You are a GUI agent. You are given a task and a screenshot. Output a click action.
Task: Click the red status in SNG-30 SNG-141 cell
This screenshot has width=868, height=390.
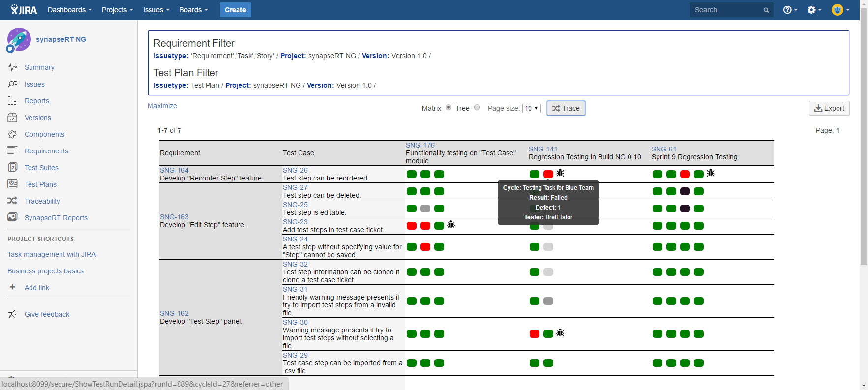(535, 334)
